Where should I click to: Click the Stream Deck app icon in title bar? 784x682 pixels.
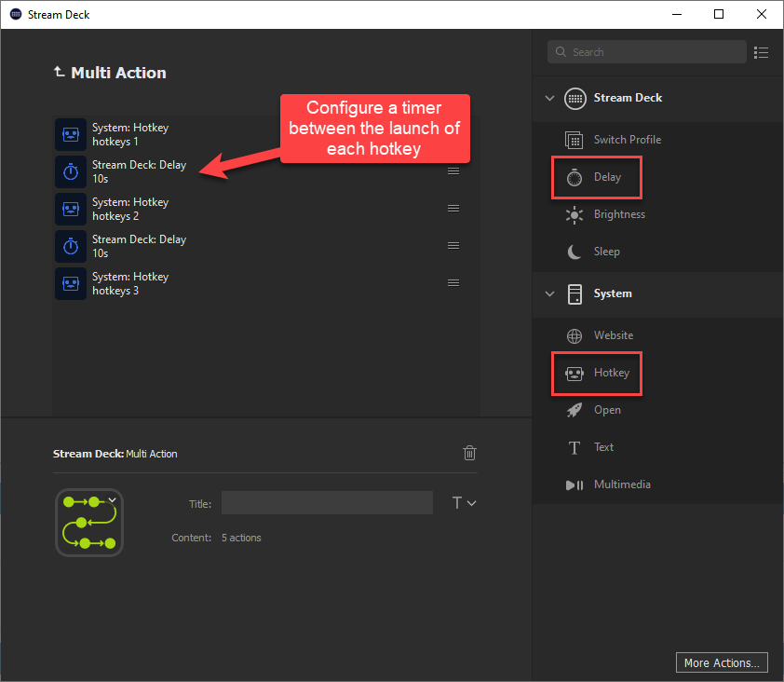(x=16, y=14)
